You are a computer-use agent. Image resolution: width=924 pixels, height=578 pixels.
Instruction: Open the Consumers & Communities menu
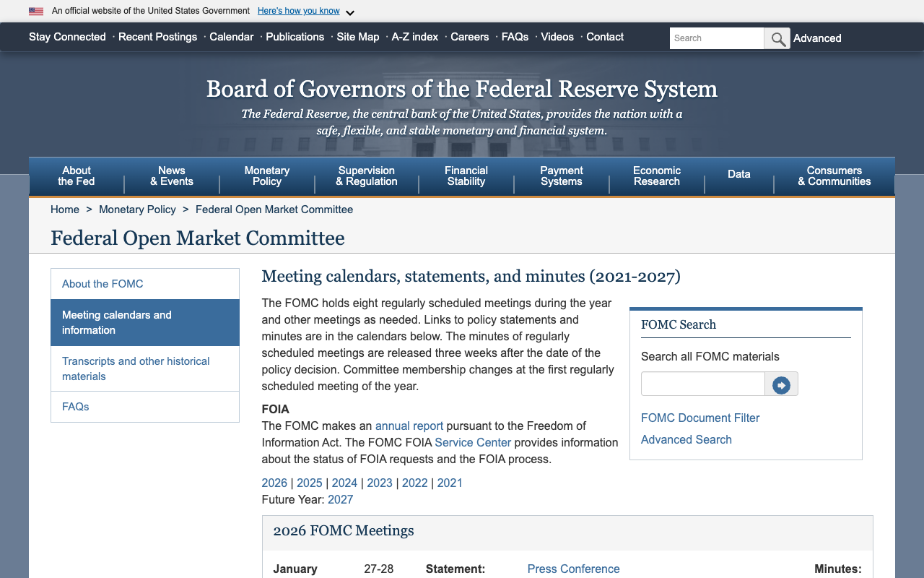tap(834, 176)
